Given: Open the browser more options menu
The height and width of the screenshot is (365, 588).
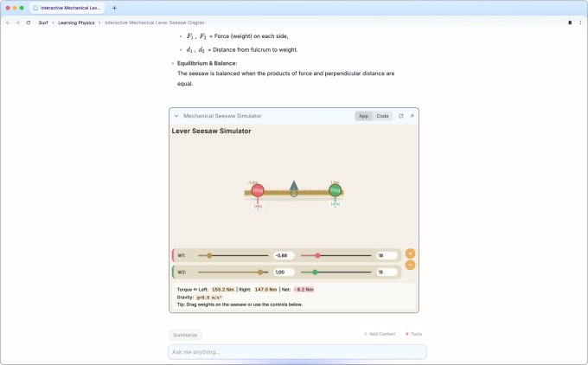Looking at the screenshot, I should [x=579, y=22].
